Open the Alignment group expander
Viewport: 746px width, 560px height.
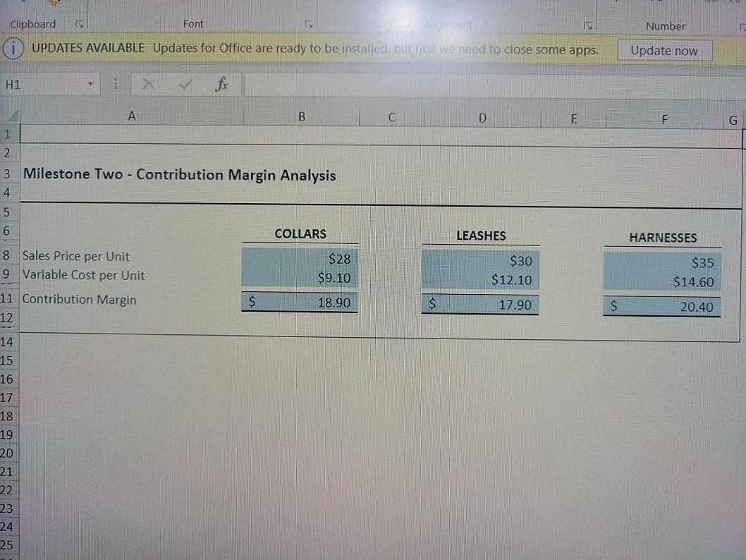tap(588, 25)
